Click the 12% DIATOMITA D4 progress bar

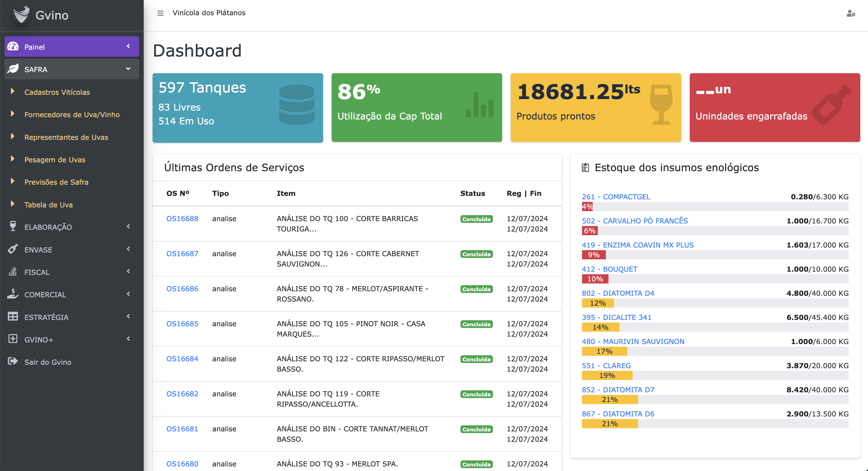(x=598, y=303)
